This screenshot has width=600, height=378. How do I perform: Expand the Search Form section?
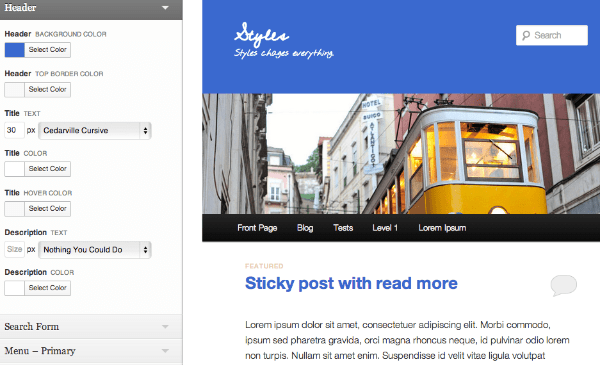(91, 327)
